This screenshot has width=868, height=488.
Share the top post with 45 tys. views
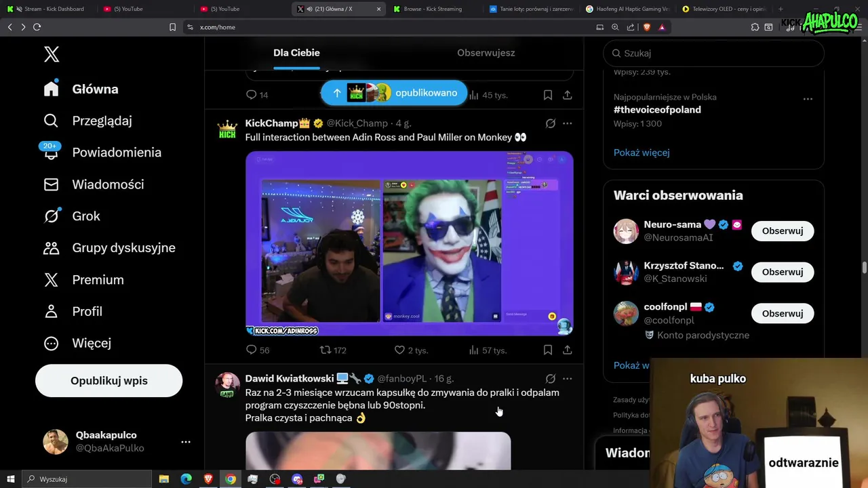click(x=568, y=95)
